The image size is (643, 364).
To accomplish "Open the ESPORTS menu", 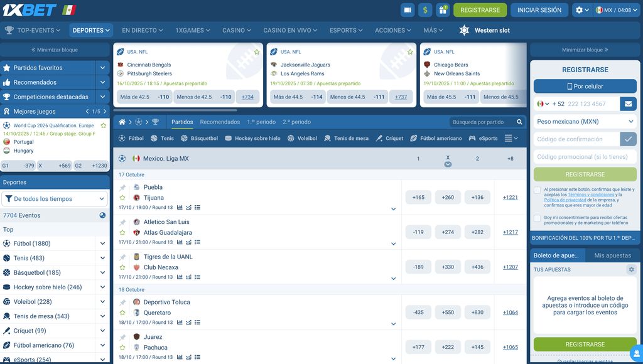I will 346,30.
